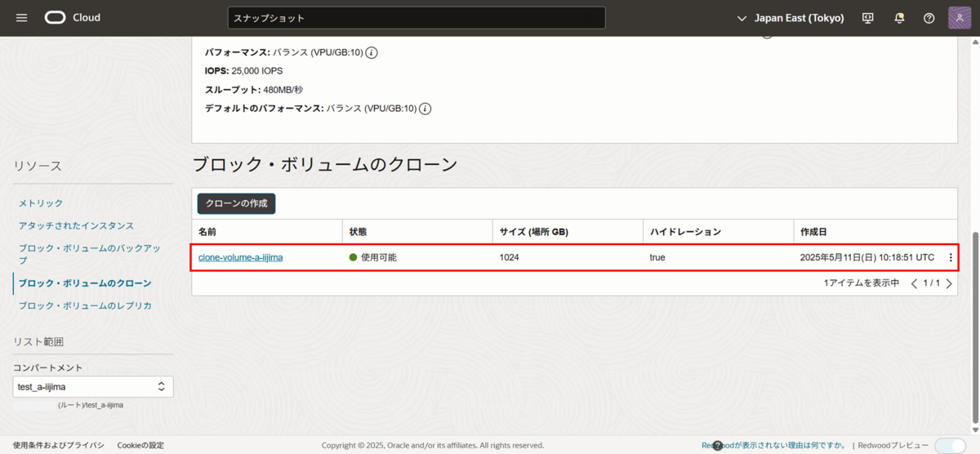980x454 pixels.
Task: Click the クローンの作成 button
Action: tap(236, 203)
